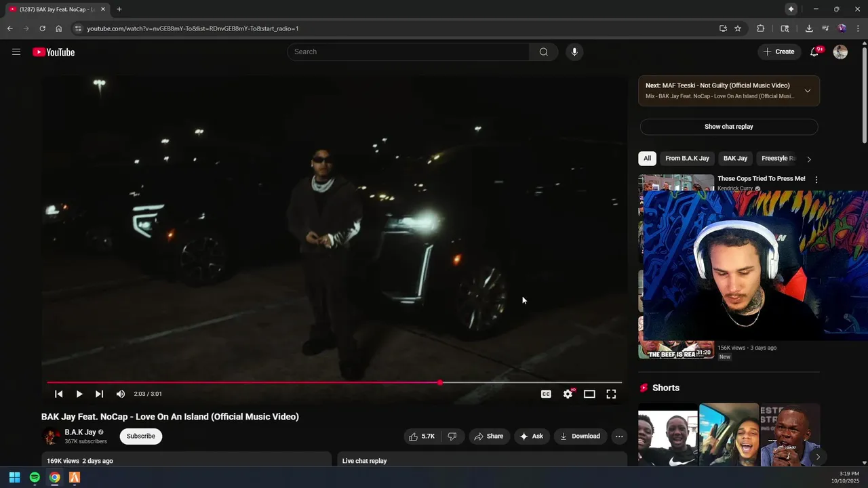Screen dimensions: 868x488
Task: Open first Shorts thumbnail
Action: pos(668,434)
